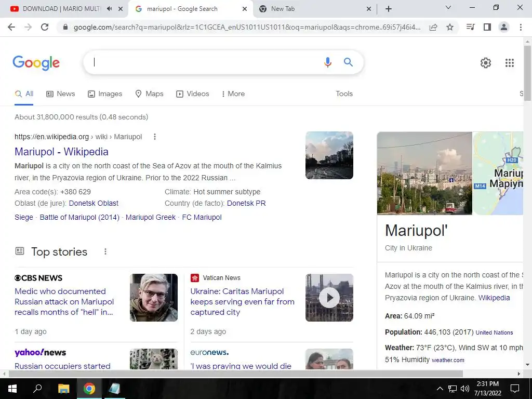Open CBS News medic story
532x399 pixels.
(64, 302)
